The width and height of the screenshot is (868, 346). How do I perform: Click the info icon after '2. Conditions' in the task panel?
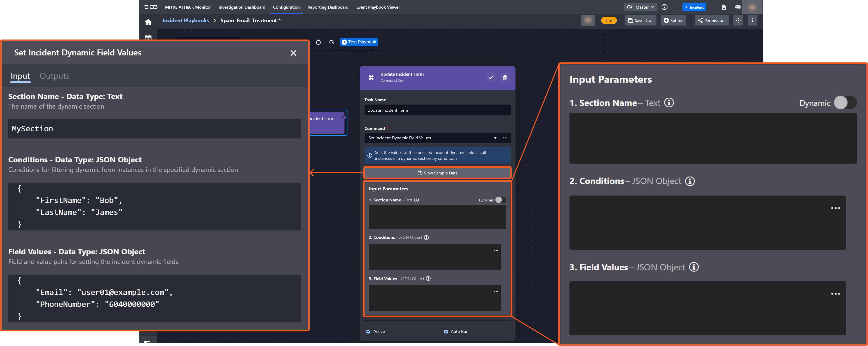pos(426,238)
